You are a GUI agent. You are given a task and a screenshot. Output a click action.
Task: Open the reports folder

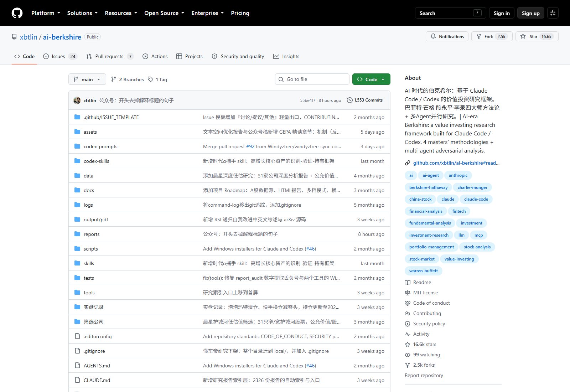pyautogui.click(x=92, y=234)
